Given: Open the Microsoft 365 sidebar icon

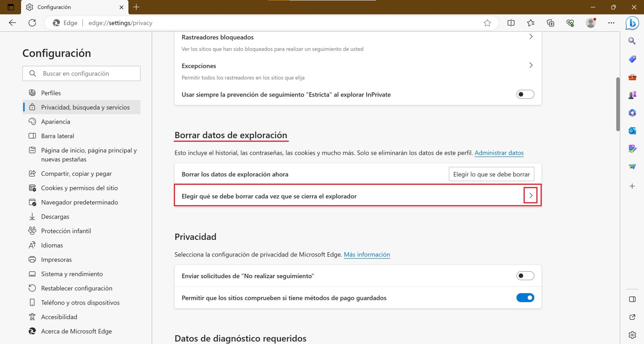Looking at the screenshot, I should 632,113.
